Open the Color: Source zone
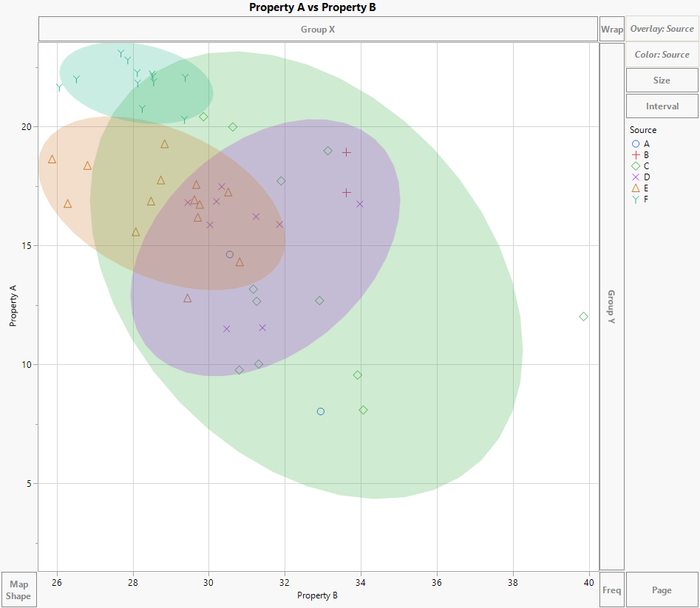The height and width of the screenshot is (608, 700). point(662,54)
